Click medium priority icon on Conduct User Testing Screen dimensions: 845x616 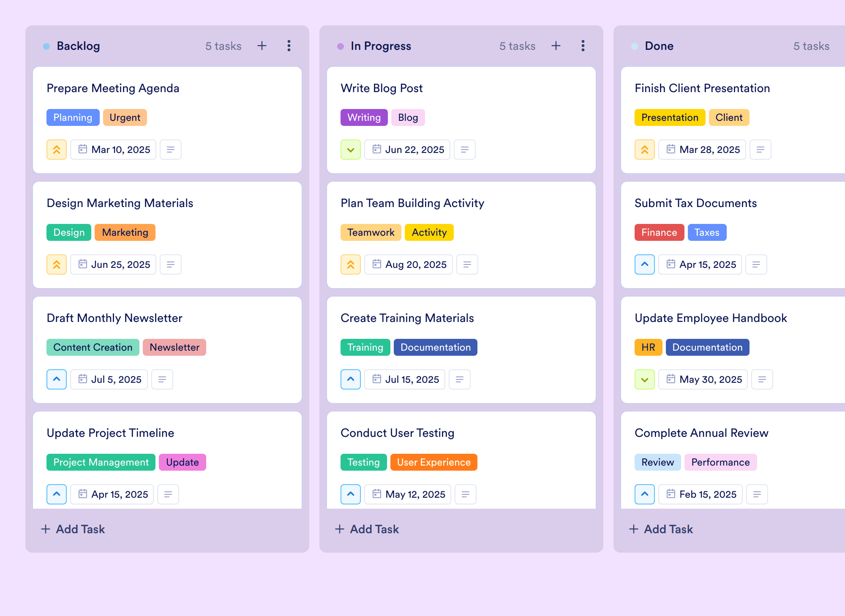tap(351, 494)
